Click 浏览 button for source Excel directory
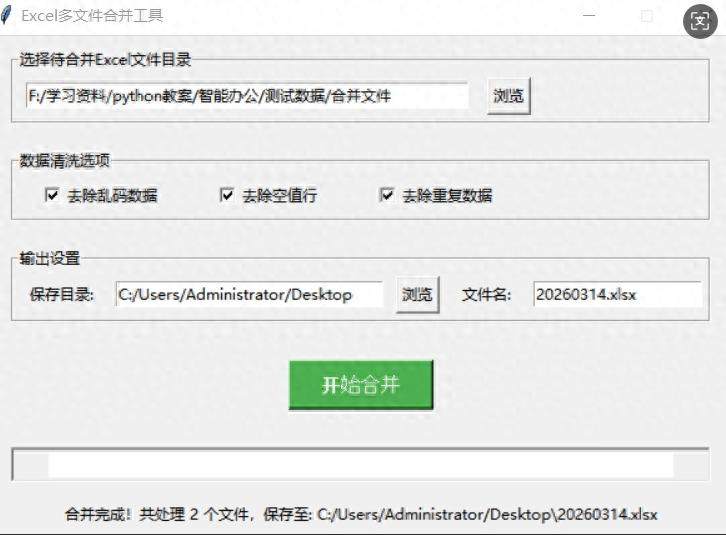 click(x=508, y=96)
